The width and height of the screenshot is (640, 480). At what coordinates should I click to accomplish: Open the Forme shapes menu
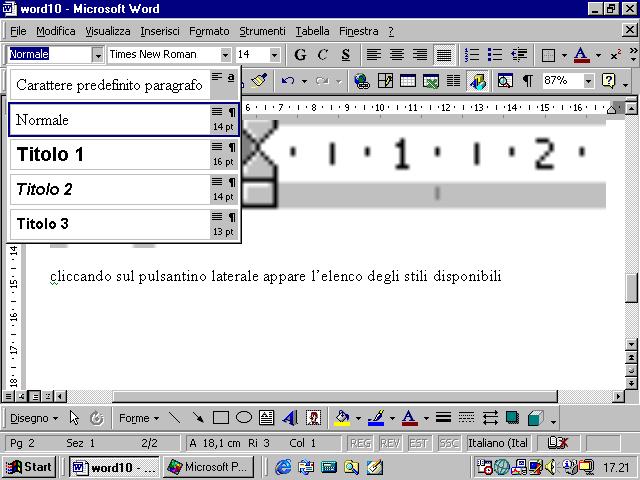point(139,418)
